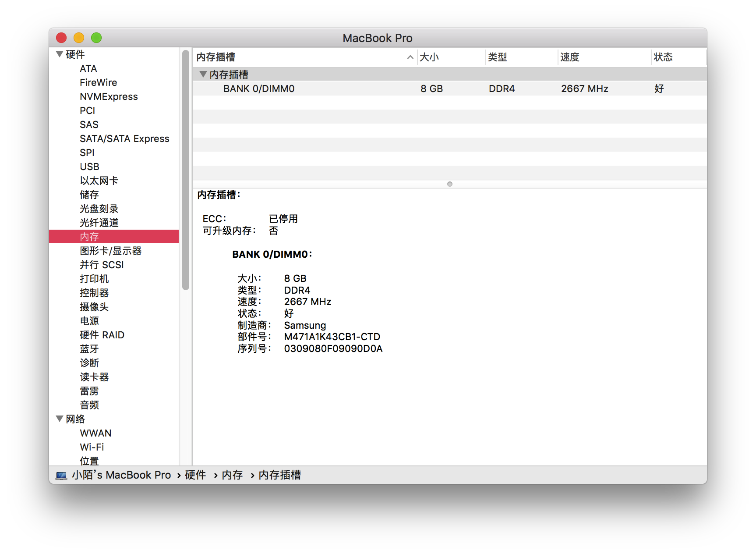Select the BANK 0/DIMM0 table row

(x=449, y=89)
